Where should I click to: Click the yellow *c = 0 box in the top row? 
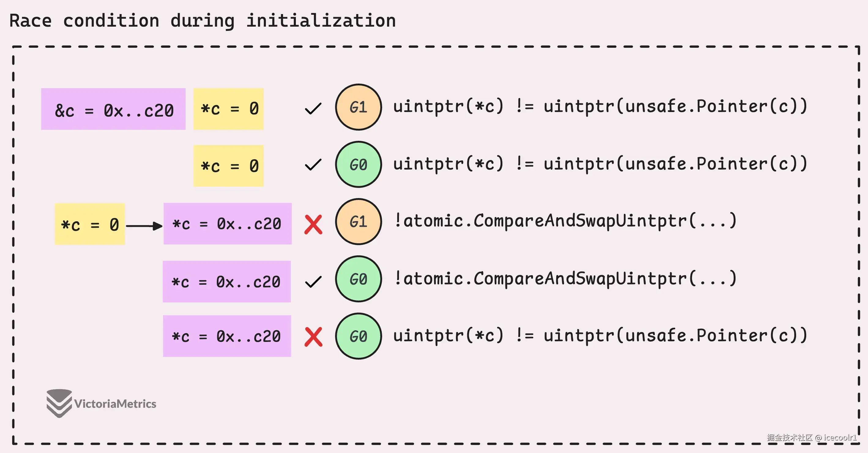point(229,109)
